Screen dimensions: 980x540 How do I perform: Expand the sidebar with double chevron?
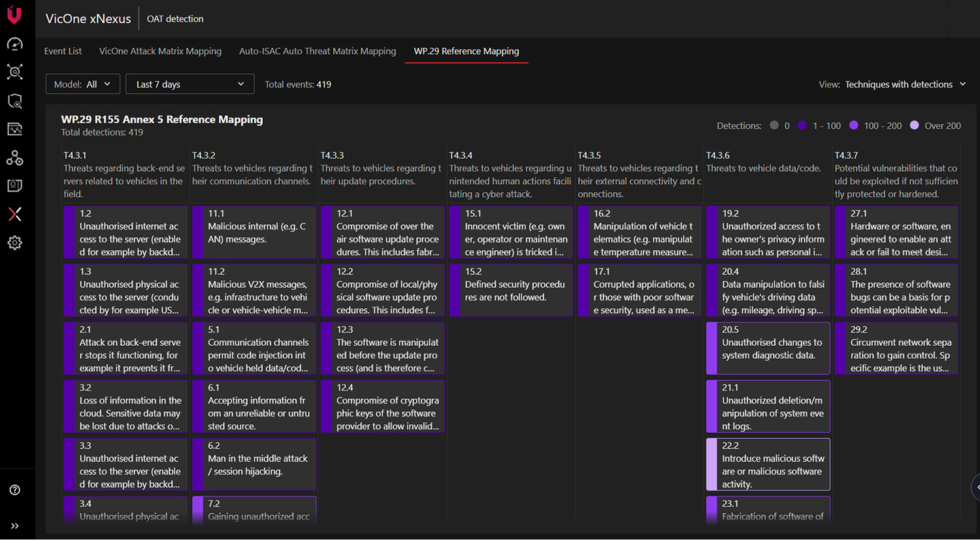pos(14,526)
